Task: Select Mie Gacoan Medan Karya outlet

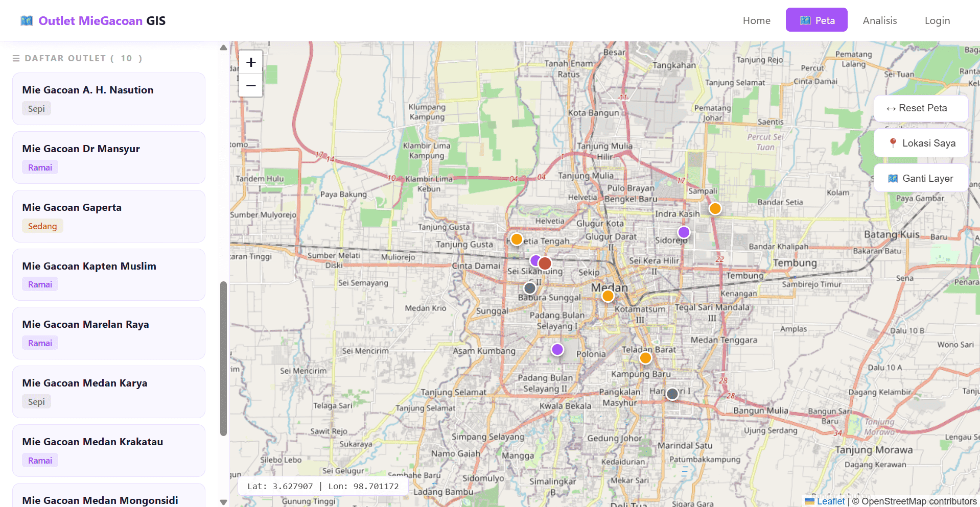Action: (x=109, y=392)
